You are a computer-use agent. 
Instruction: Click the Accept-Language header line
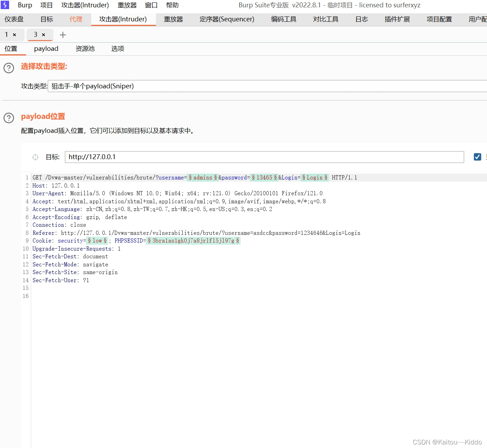(152, 209)
